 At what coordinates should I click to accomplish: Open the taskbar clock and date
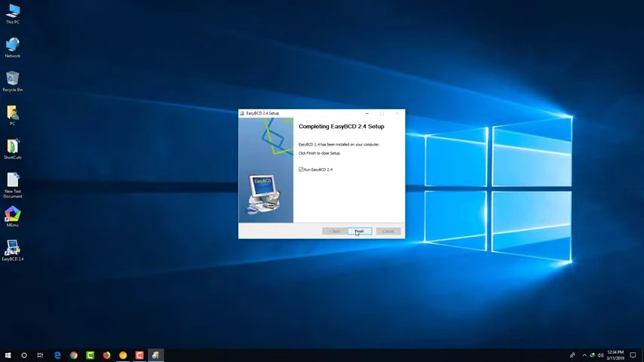[x=615, y=355]
